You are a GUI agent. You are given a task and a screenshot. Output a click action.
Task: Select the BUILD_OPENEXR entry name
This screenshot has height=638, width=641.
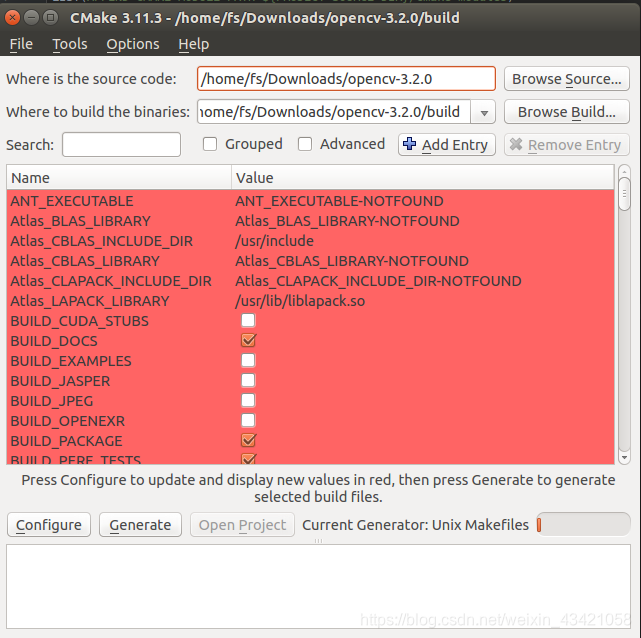click(x=68, y=421)
